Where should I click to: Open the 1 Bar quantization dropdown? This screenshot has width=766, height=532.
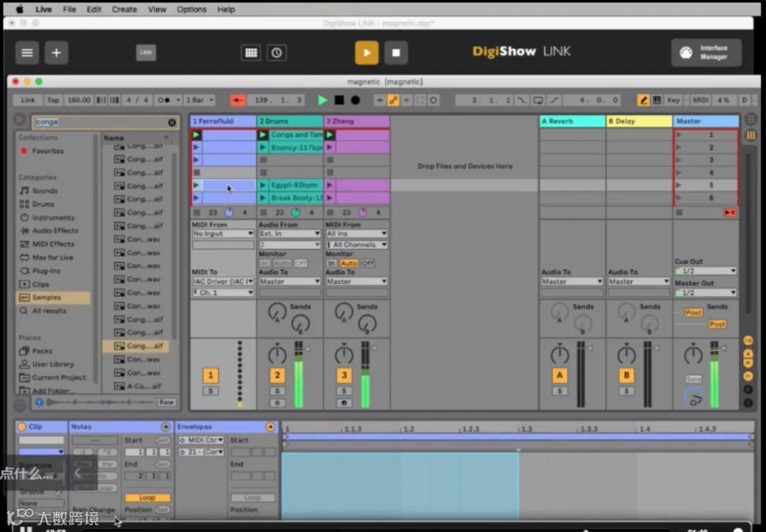199,100
